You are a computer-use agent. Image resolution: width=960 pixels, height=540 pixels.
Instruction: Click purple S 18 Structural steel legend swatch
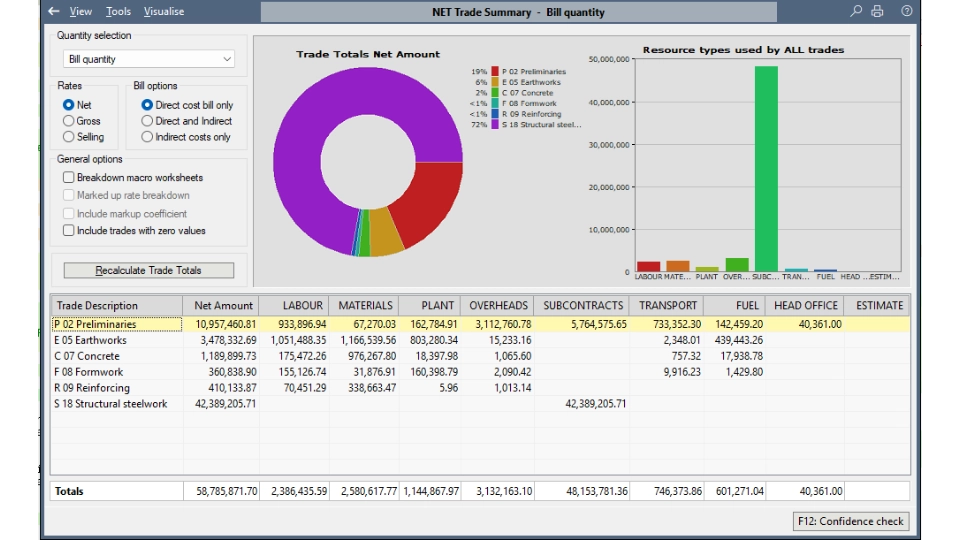(x=495, y=124)
